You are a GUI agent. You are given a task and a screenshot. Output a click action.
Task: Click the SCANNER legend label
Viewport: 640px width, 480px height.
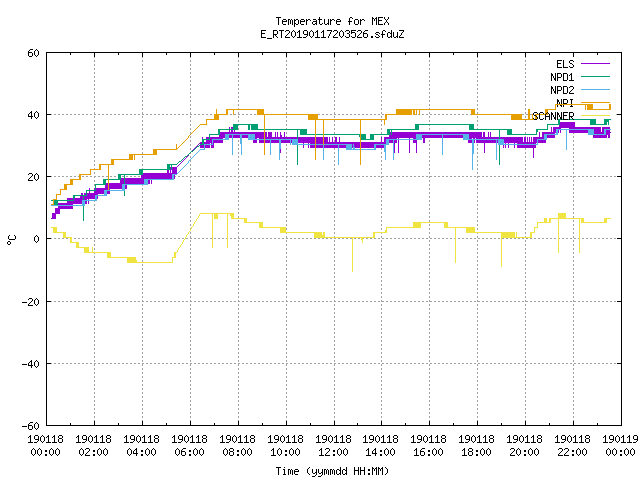point(553,116)
